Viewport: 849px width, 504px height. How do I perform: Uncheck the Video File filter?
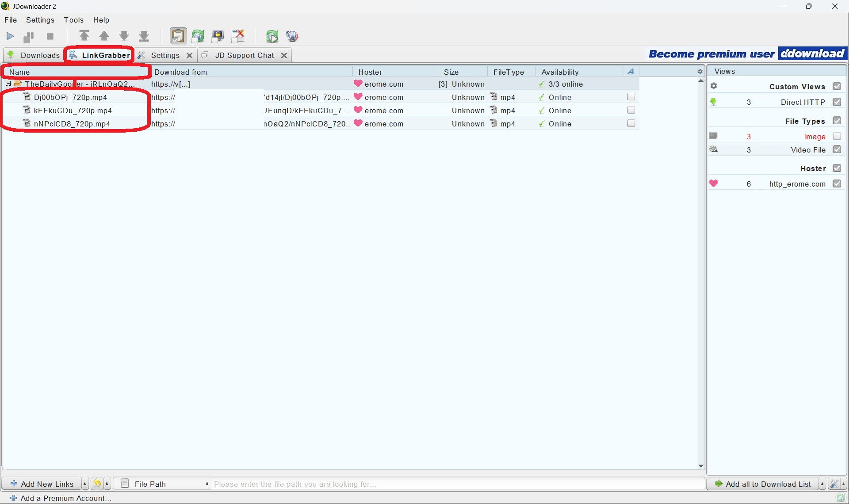[x=837, y=149]
